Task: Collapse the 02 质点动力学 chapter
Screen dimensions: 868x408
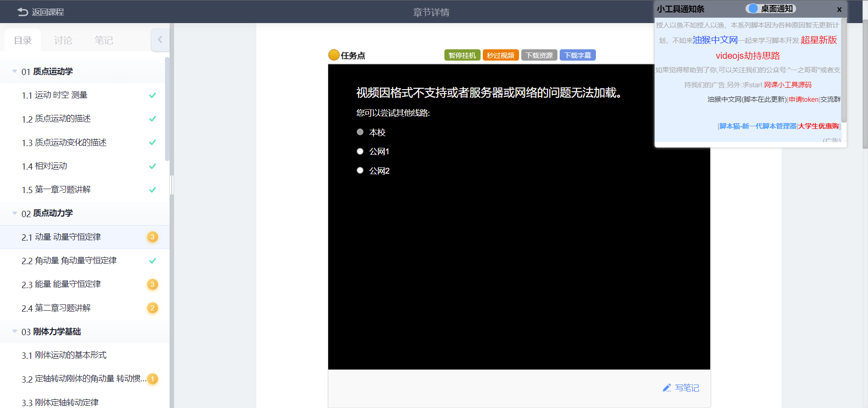Action: point(14,213)
